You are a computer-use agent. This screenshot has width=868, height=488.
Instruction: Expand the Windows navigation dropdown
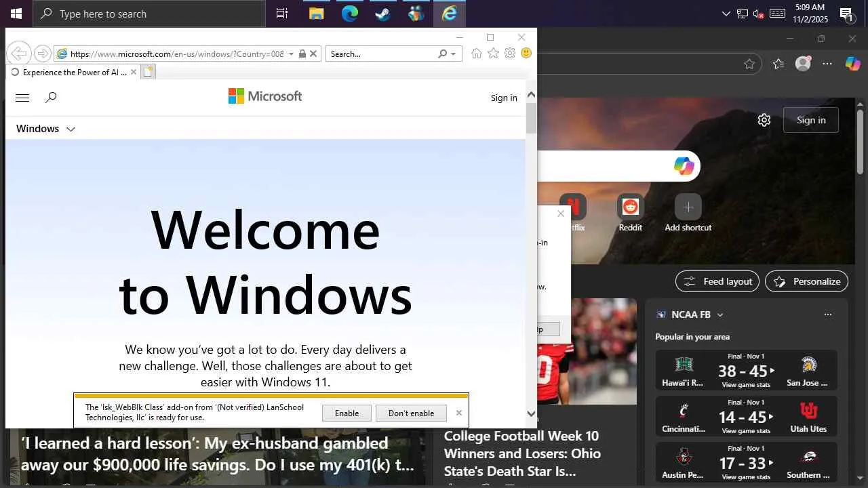click(45, 129)
